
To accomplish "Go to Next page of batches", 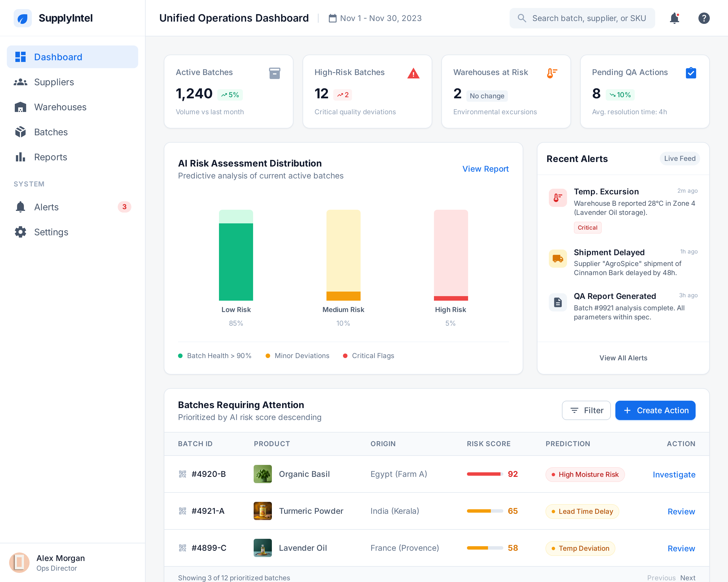I will 688,578.
